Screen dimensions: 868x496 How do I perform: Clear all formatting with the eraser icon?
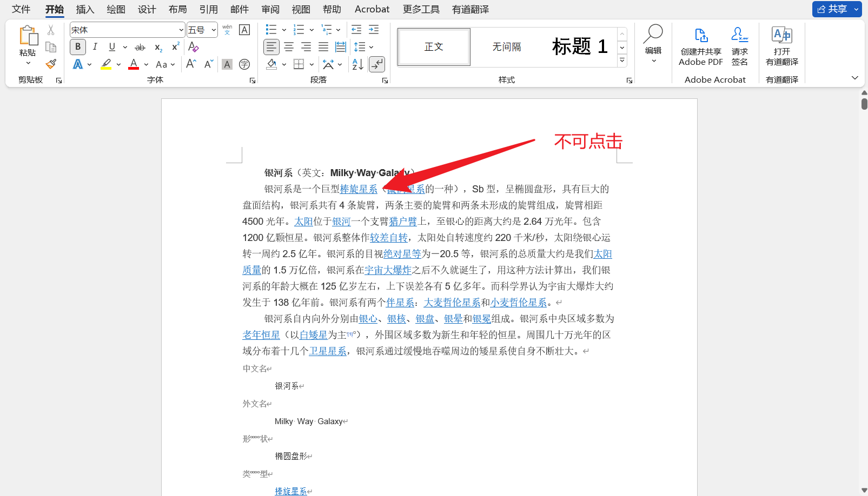pyautogui.click(x=193, y=48)
